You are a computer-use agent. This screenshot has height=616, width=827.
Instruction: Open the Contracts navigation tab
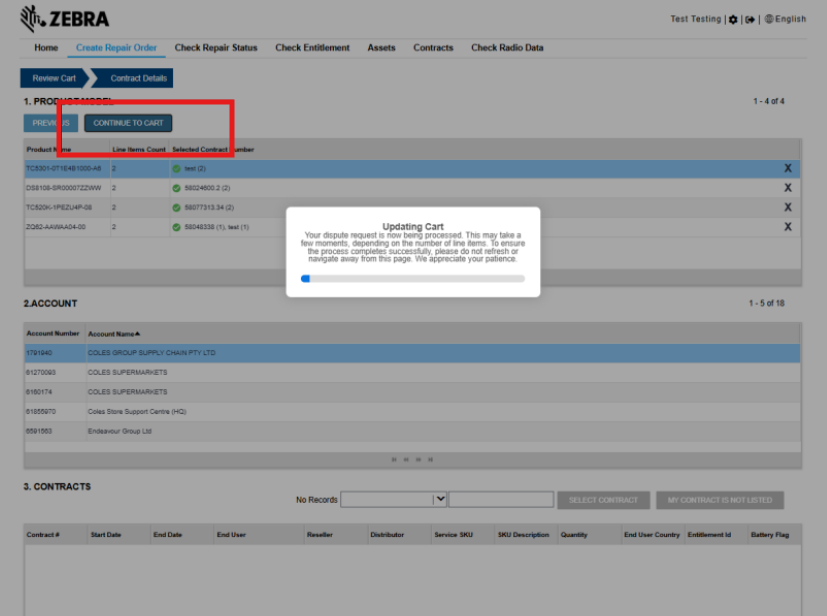point(433,47)
